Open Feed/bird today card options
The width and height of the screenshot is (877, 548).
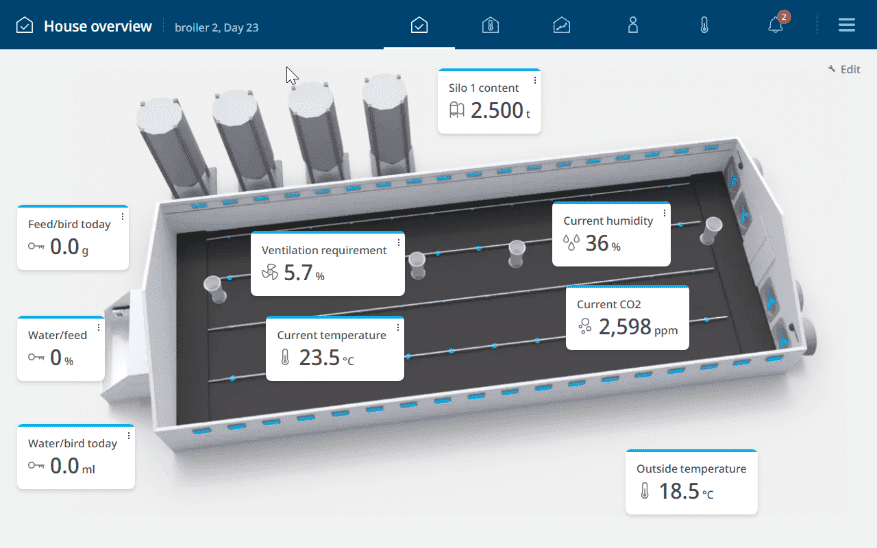tap(122, 216)
